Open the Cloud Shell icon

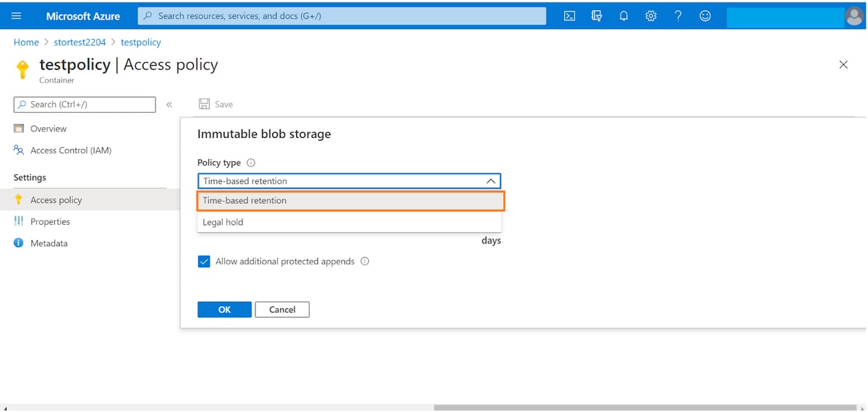coord(569,16)
